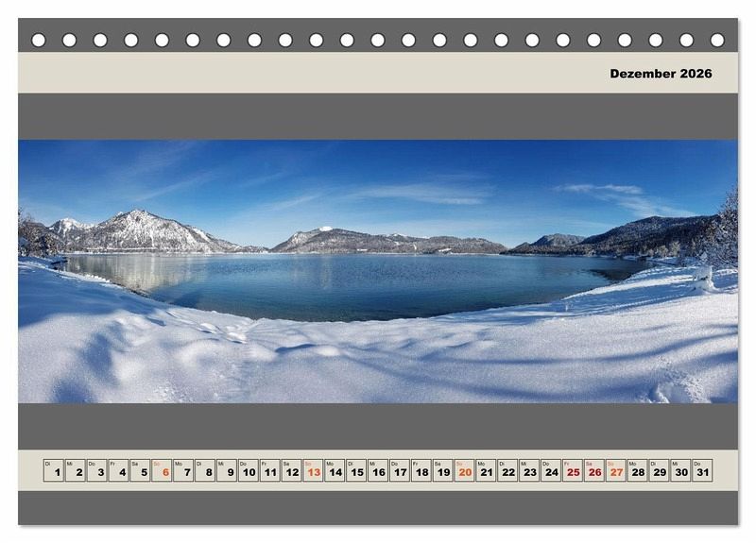Image resolution: width=756 pixels, height=543 pixels.
Task: Choose date 27 in the date strip
Action: click(615, 470)
